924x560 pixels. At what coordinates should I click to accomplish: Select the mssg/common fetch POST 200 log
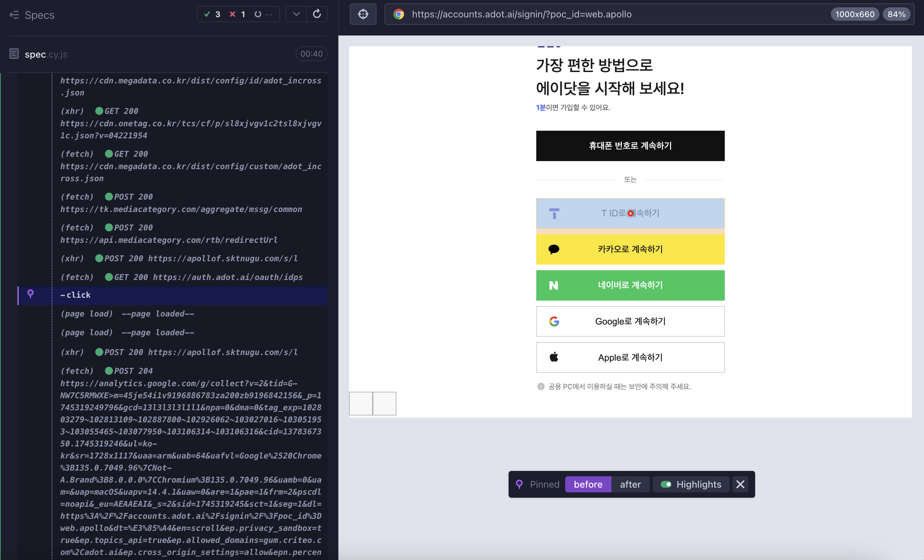tap(181, 203)
